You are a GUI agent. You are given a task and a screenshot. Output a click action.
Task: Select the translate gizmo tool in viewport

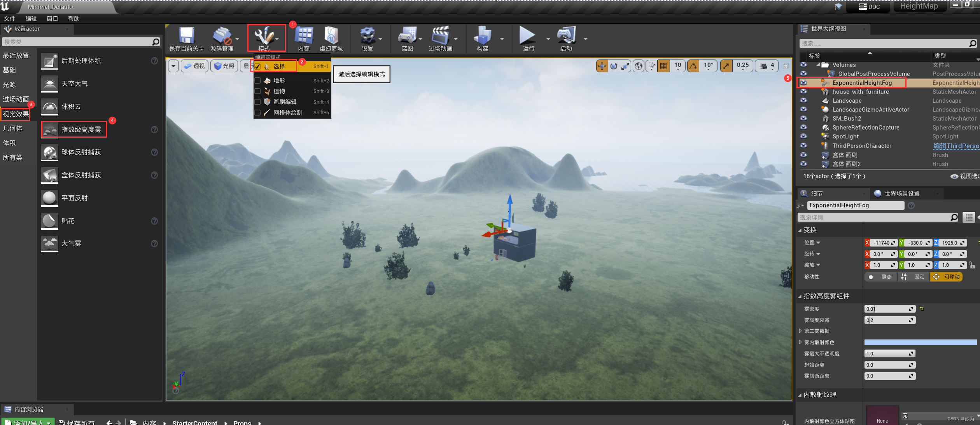pos(602,66)
